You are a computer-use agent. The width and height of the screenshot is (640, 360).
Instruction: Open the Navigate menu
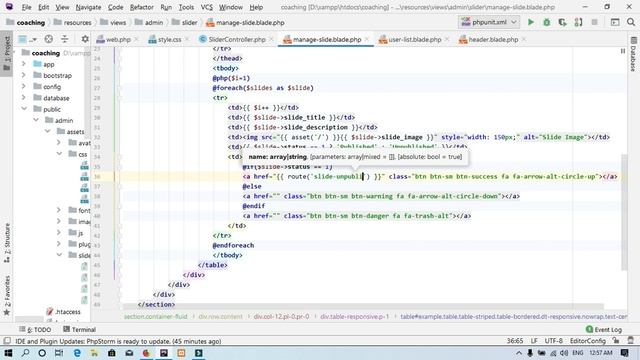pyautogui.click(x=88, y=7)
